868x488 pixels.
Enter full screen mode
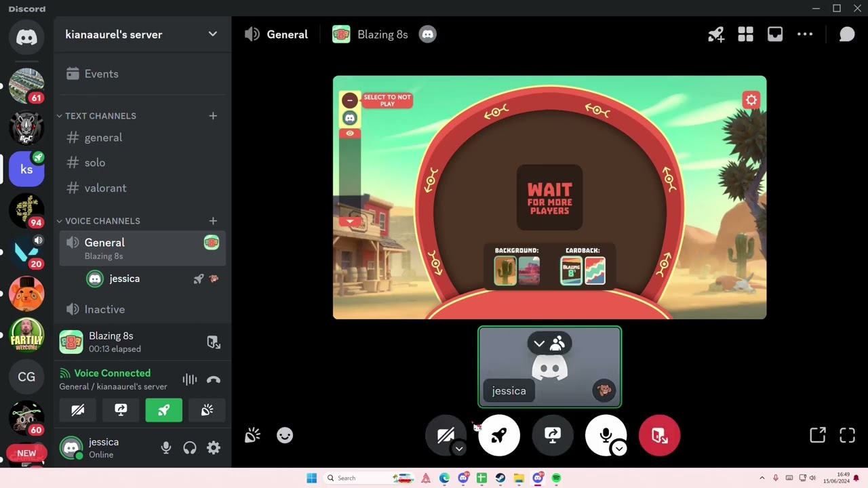848,435
